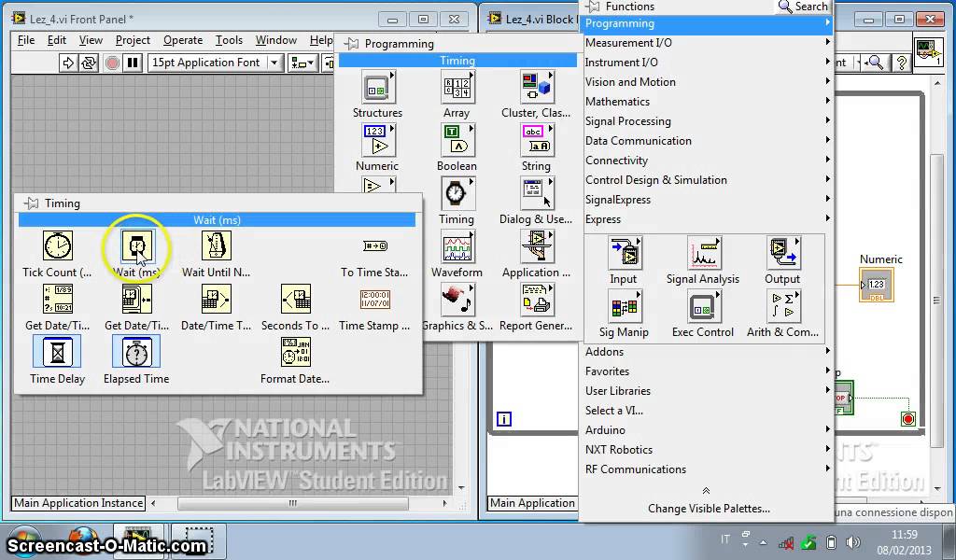Choose the Time Delay Express VI

tap(57, 352)
